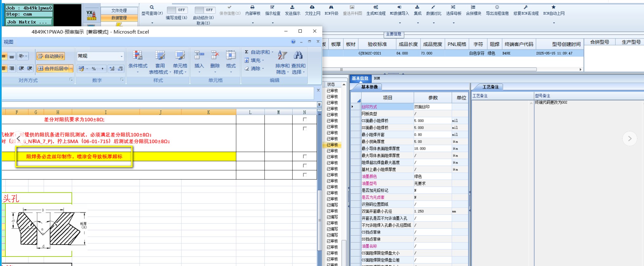
Task: Open 套用表格格式 in Excel ribbon
Action: 160,62
